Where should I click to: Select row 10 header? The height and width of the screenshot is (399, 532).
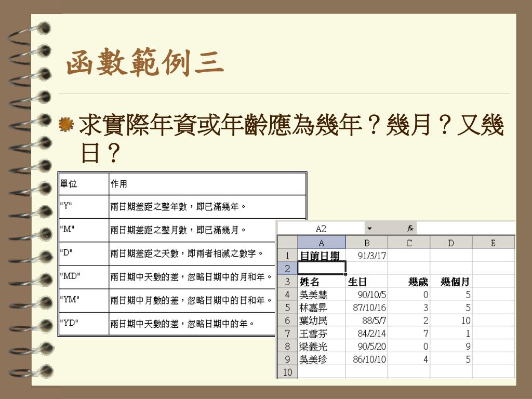287,372
